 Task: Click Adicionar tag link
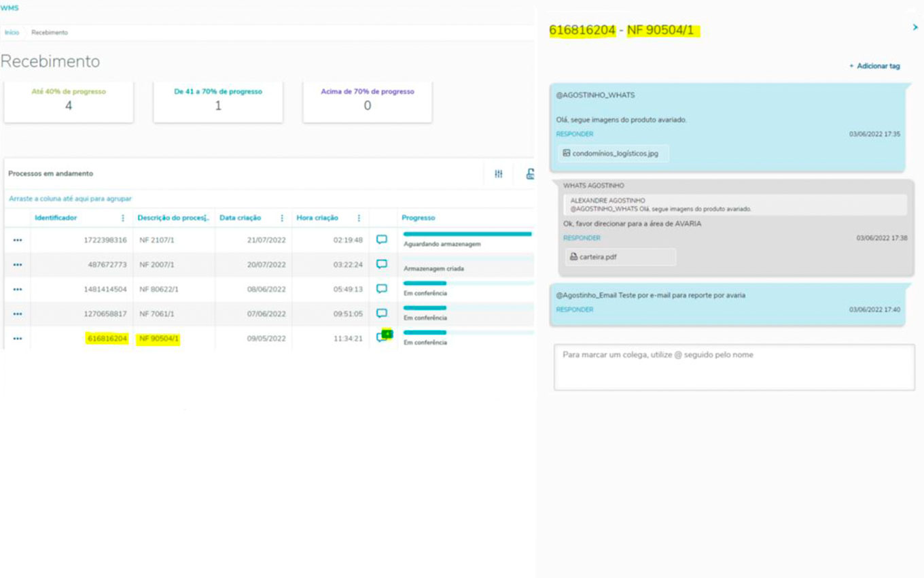(874, 66)
